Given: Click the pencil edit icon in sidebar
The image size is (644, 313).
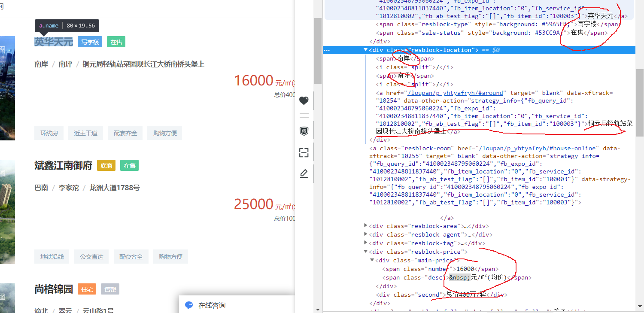Looking at the screenshot, I should (304, 173).
